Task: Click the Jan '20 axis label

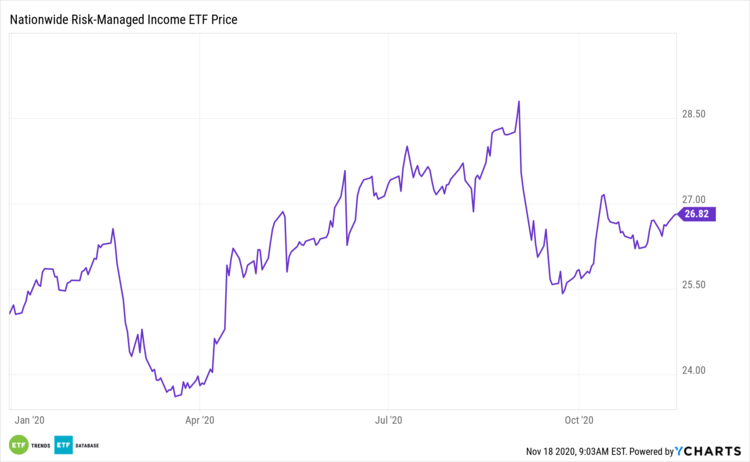Action: (31, 421)
